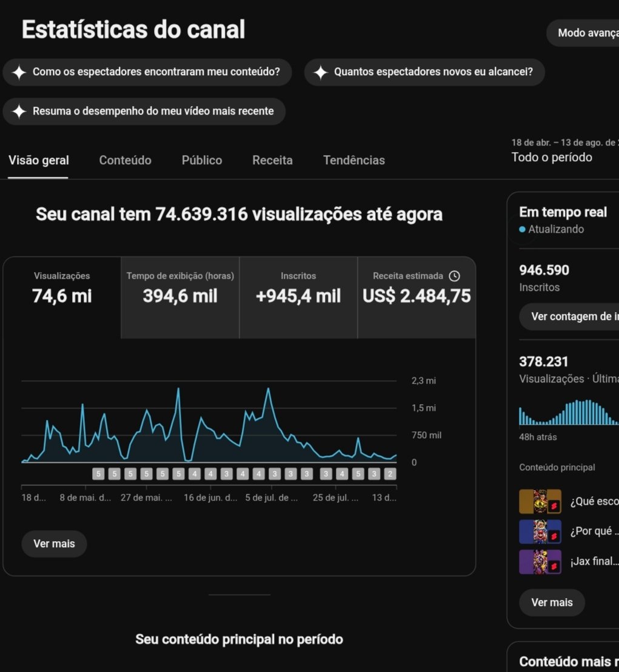Click the Conteúdo principal label
The height and width of the screenshot is (672, 619).
tap(557, 468)
